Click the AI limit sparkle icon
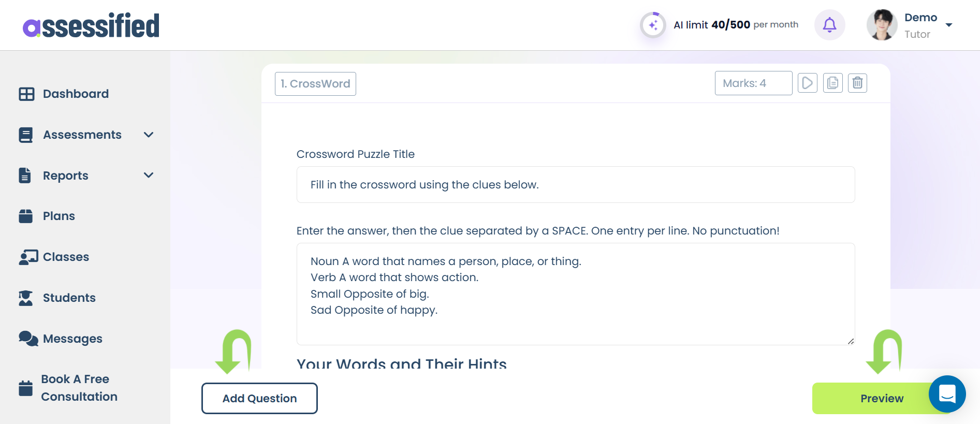Screen dimensions: 980x424 coord(653,25)
